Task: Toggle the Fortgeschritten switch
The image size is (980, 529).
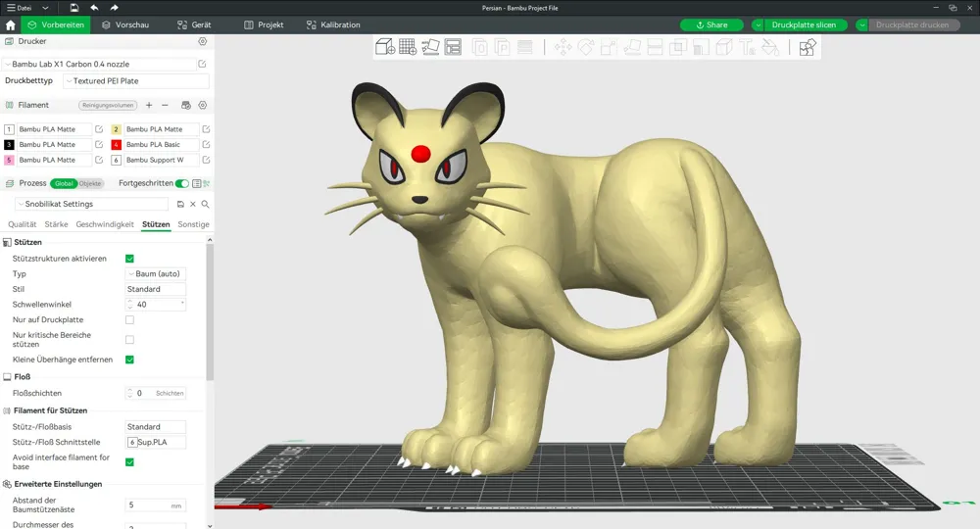Action: click(182, 183)
